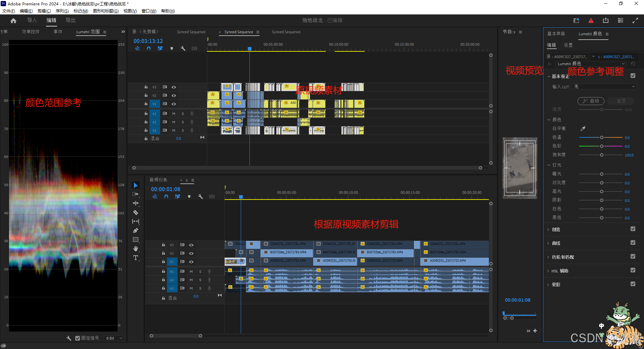
Task: Toggle V2 track visibility in lower timeline
Action: pos(191,253)
